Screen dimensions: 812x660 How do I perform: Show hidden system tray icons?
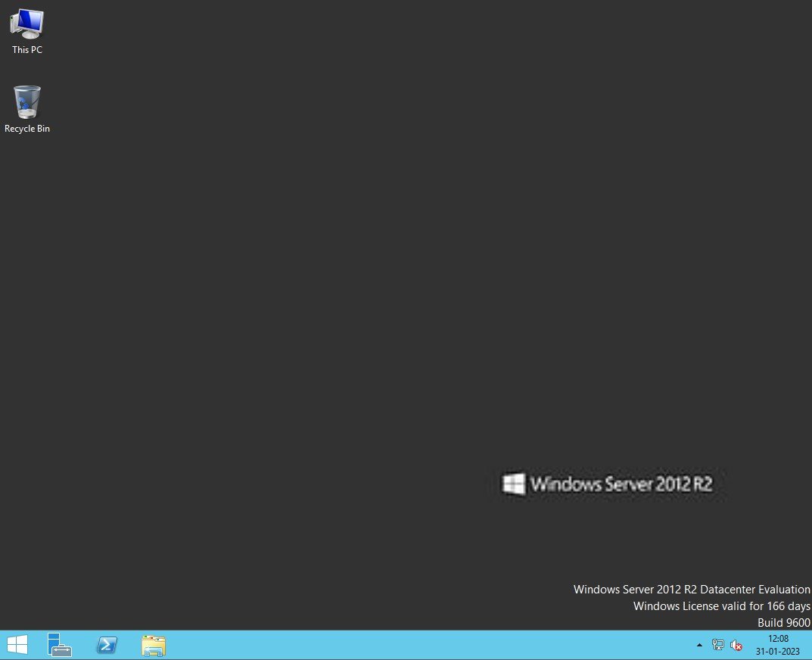[700, 645]
